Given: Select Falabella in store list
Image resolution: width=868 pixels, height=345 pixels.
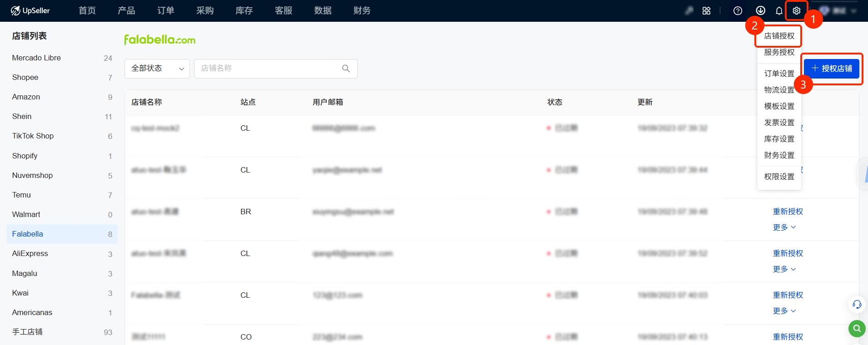Looking at the screenshot, I should coord(62,234).
